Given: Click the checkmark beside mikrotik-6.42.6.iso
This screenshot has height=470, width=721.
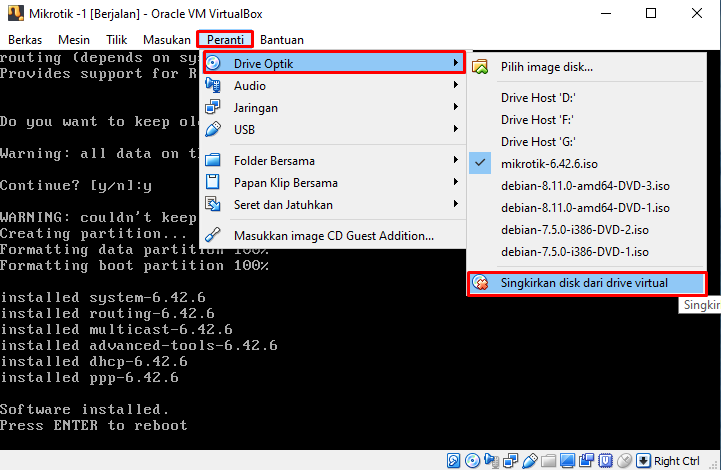Looking at the screenshot, I should tap(480, 163).
